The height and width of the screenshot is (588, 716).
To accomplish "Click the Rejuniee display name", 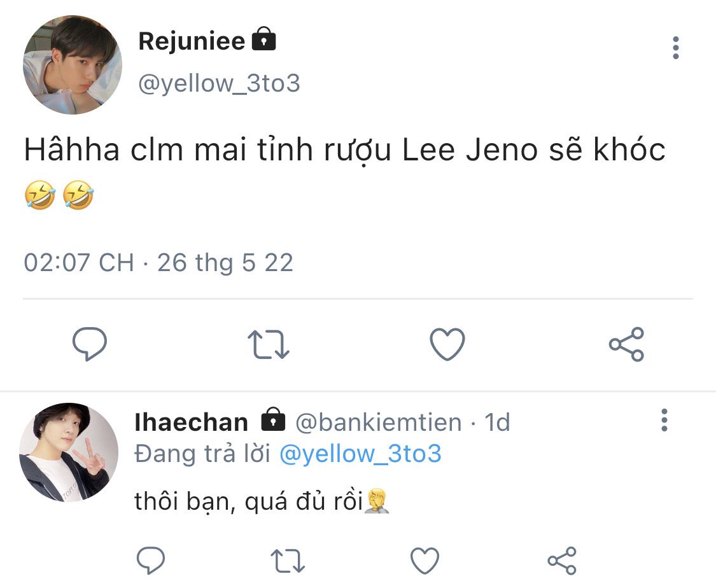I will pyautogui.click(x=192, y=42).
